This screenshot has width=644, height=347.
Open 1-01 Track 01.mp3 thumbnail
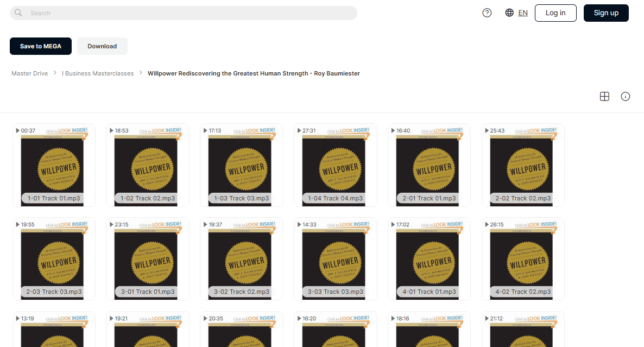point(54,165)
